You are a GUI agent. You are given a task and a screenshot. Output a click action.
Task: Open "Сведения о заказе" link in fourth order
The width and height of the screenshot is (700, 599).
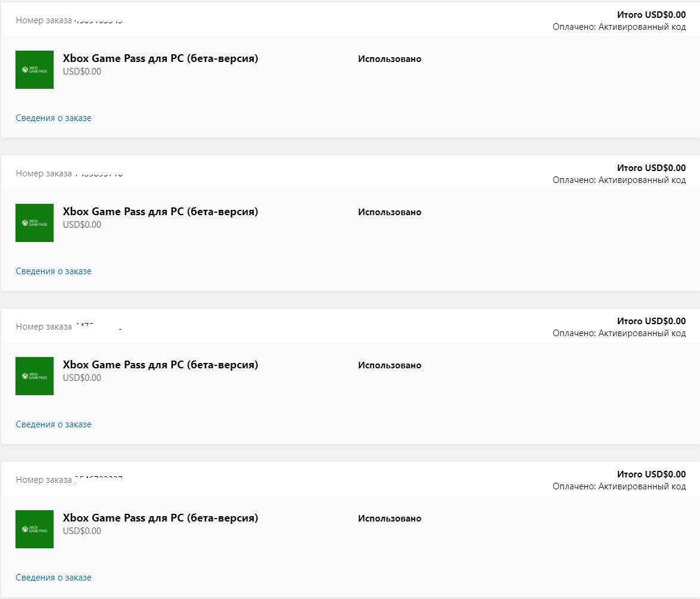(x=54, y=578)
